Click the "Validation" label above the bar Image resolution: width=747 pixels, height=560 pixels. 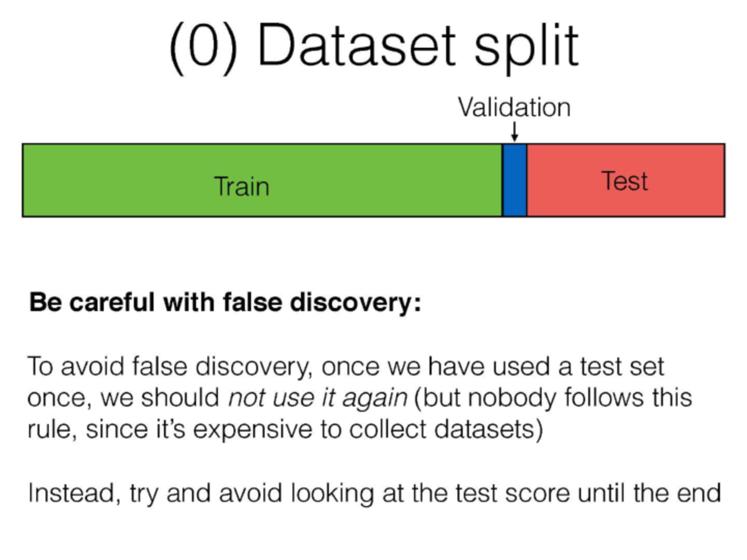pos(514,108)
